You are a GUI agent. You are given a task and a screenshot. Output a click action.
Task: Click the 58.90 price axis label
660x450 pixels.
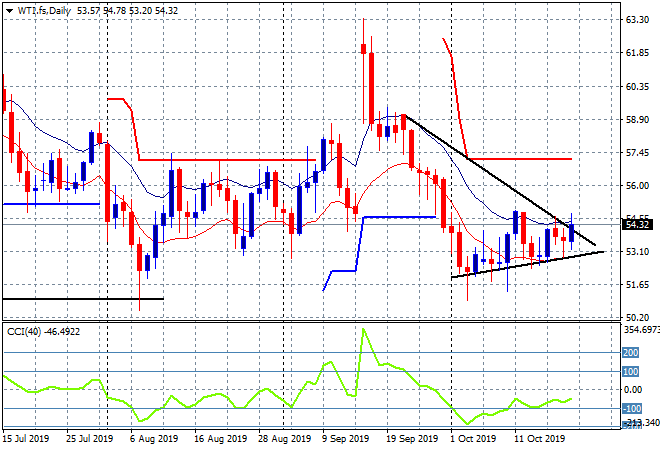coord(637,120)
